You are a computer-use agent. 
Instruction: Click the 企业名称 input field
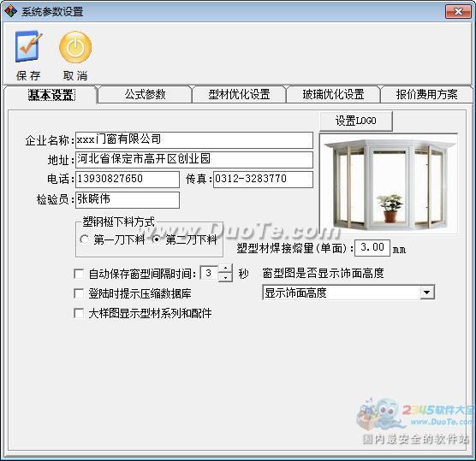click(194, 139)
